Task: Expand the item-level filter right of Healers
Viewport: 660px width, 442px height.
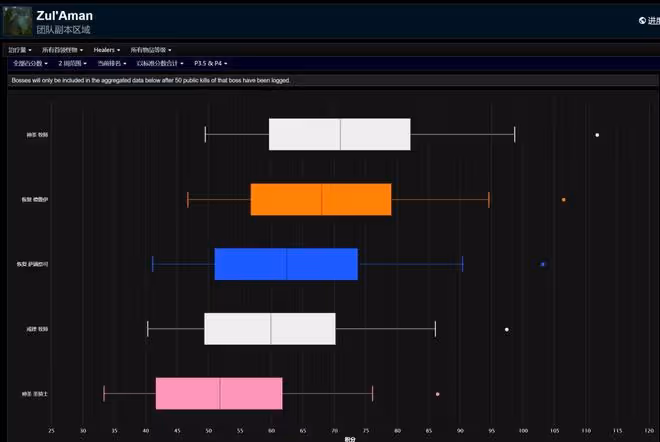Action: (x=151, y=50)
